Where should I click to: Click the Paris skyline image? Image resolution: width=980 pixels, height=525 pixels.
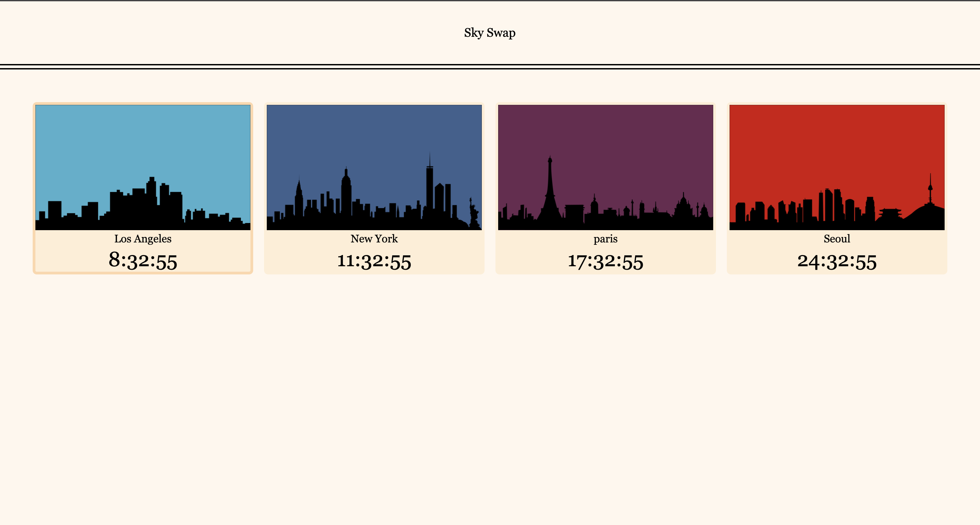(605, 168)
